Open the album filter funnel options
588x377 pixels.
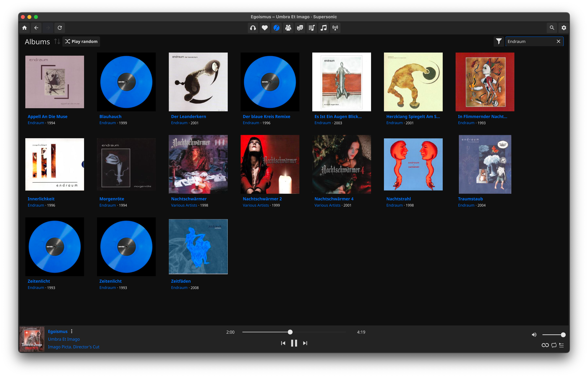[x=499, y=41]
